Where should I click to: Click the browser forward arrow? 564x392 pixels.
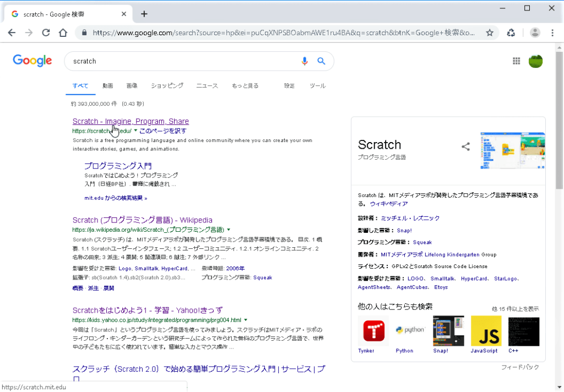coord(29,32)
